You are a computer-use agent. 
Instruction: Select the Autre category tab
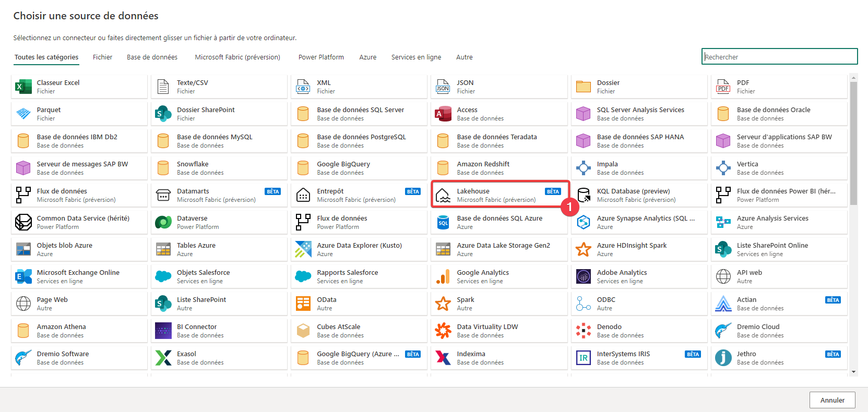pyautogui.click(x=465, y=57)
